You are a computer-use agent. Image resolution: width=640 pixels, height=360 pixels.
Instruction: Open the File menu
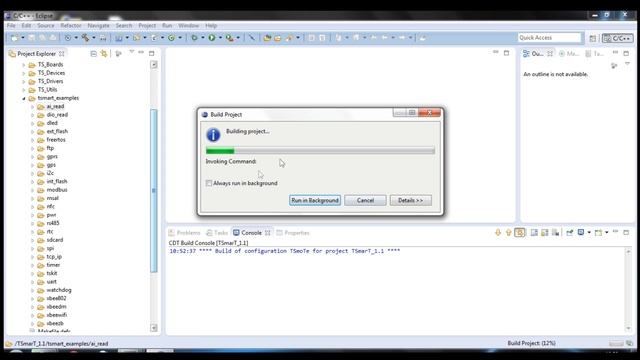coord(11,25)
